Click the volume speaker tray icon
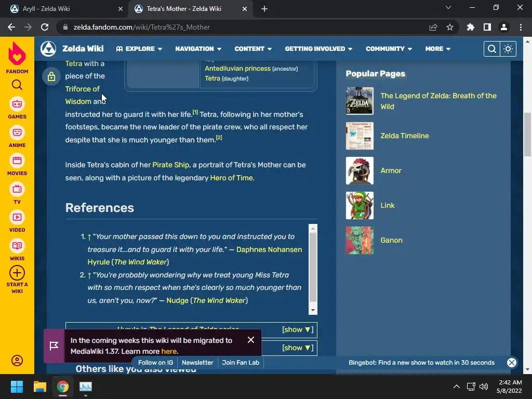The height and width of the screenshot is (399, 532). tap(484, 387)
